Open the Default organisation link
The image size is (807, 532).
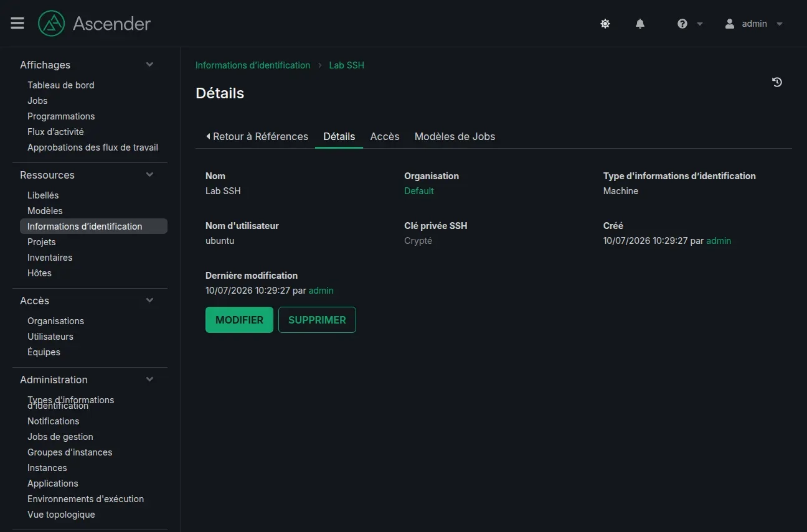click(x=419, y=191)
